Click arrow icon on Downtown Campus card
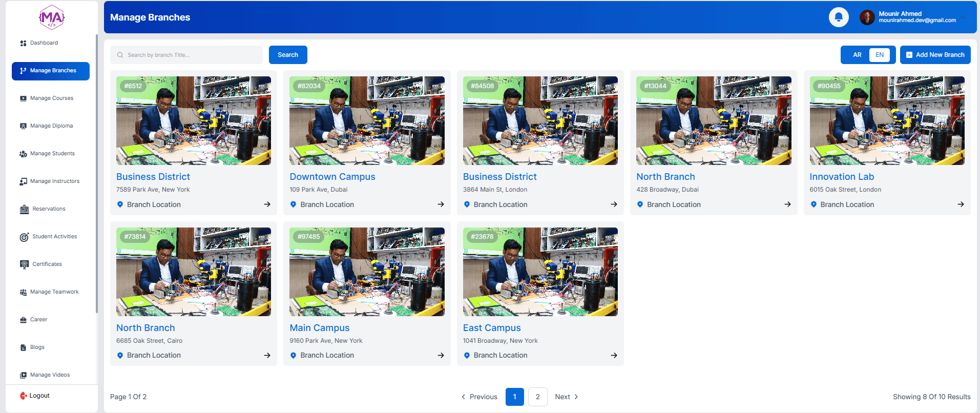Image resolution: width=980 pixels, height=413 pixels. click(x=441, y=204)
